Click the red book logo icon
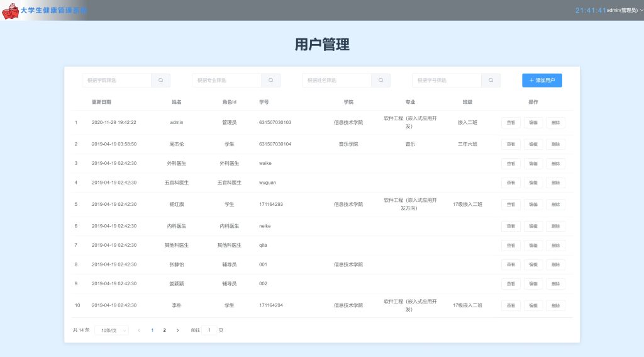The image size is (644, 357). (x=10, y=11)
